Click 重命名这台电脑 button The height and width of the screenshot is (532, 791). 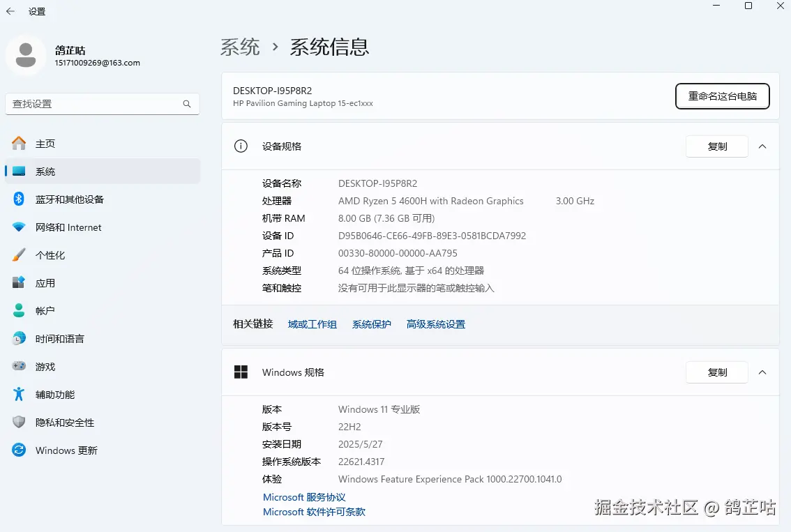723,96
